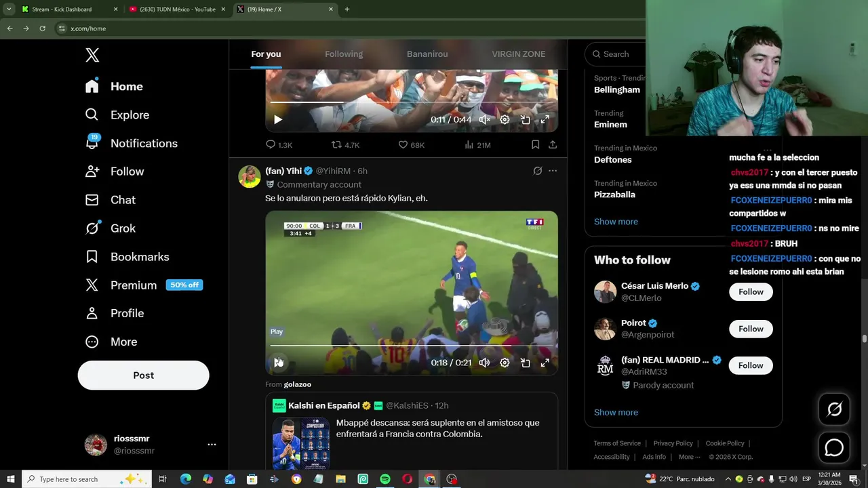Enable picture-in-picture on top video
Image resolution: width=868 pixels, height=488 pixels.
click(x=525, y=119)
